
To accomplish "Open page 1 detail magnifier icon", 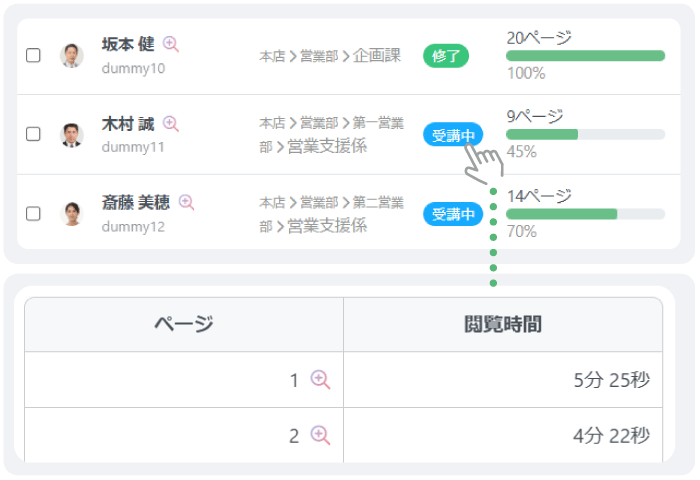I will [x=320, y=379].
